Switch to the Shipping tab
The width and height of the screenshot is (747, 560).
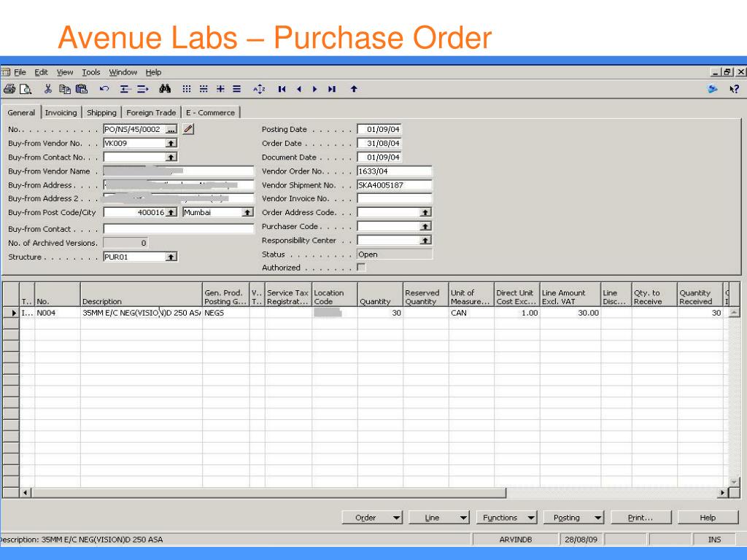(101, 113)
